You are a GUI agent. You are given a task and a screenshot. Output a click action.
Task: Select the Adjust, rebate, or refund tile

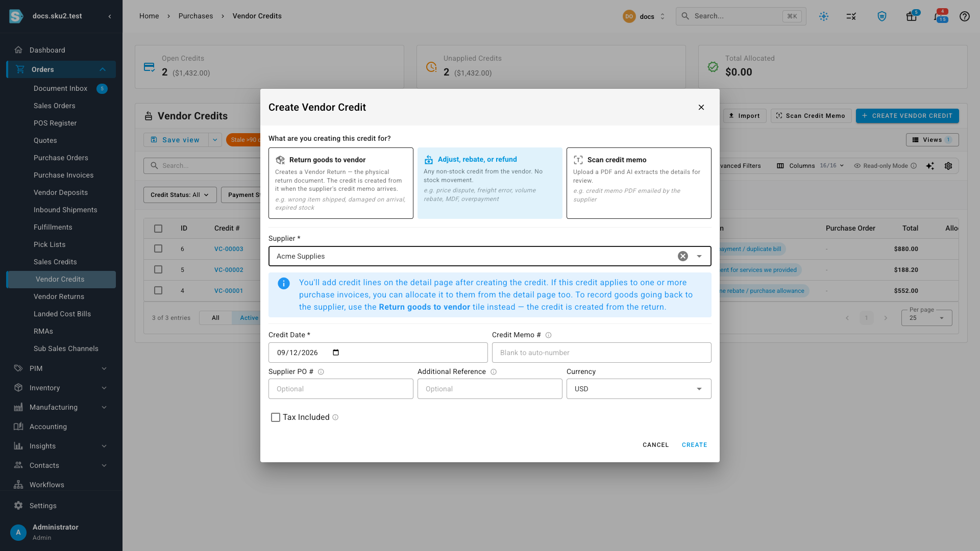tap(490, 183)
